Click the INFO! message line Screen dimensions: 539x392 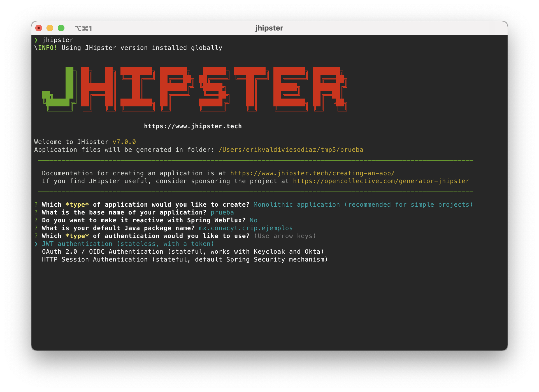click(x=128, y=48)
